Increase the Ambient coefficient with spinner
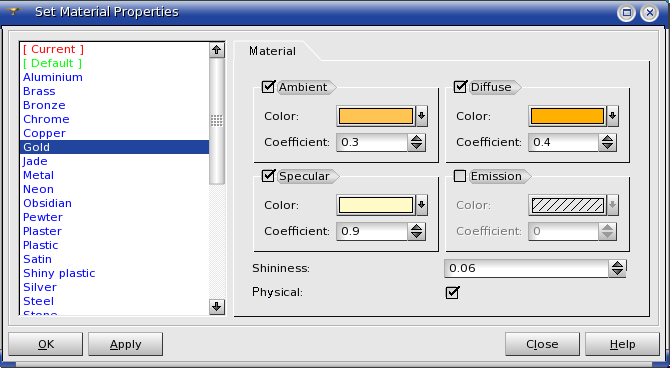This screenshot has height=369, width=671. 416,138
